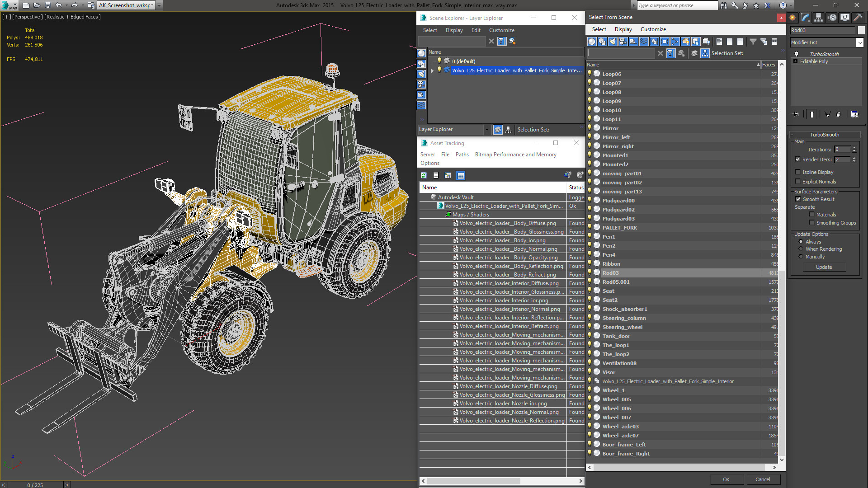The width and height of the screenshot is (868, 488).
Task: Open the Modifier List dropdown
Action: pos(859,42)
